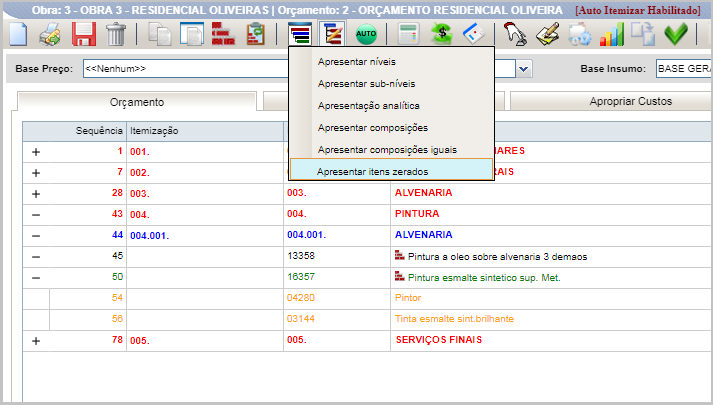Collapse the 004 PINTURA row
713x405 pixels.
(x=36, y=215)
